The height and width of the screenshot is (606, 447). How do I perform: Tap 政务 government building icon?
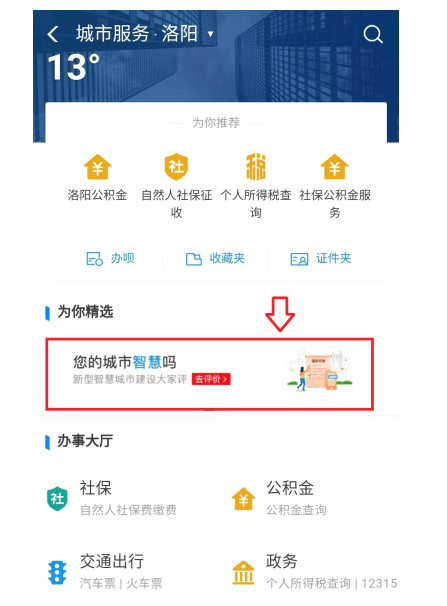pos(243,572)
